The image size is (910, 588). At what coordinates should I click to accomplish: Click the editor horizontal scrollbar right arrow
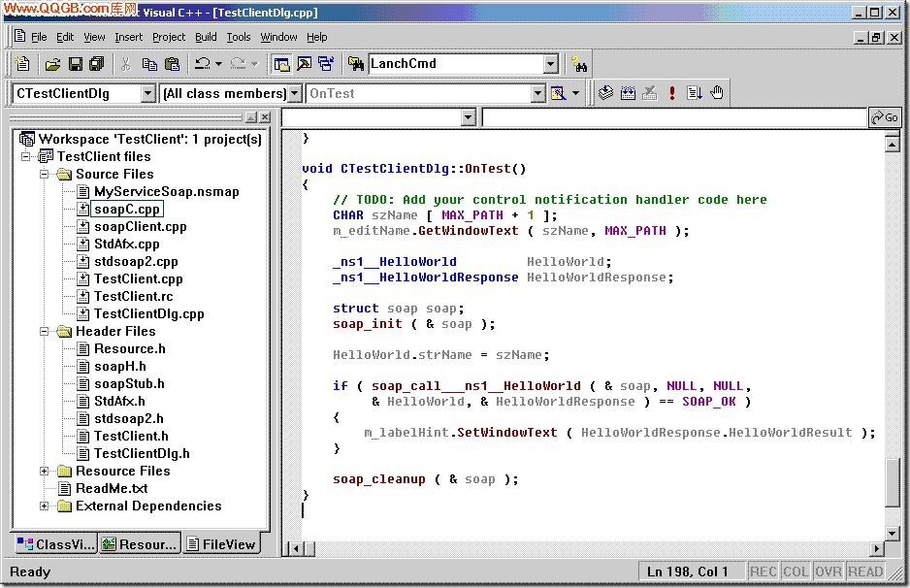coord(876,548)
